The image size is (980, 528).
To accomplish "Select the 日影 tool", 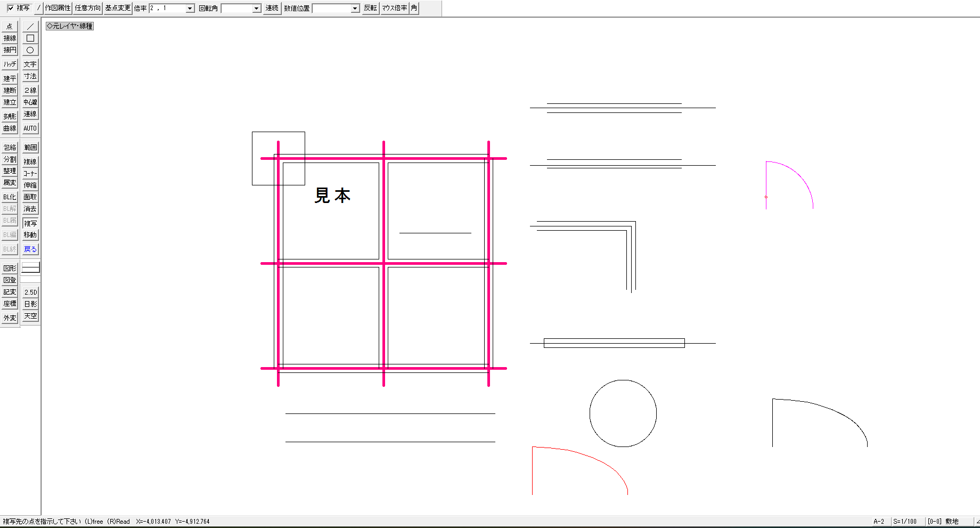I will (x=30, y=304).
